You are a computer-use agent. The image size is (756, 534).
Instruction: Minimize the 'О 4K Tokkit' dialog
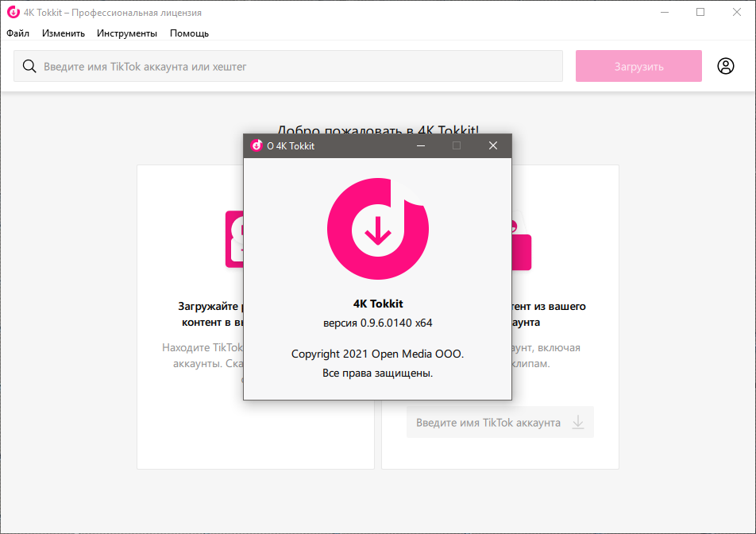tap(421, 145)
